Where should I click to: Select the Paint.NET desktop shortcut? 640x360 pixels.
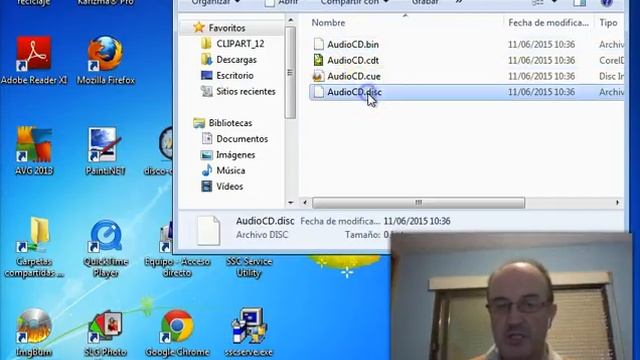click(x=105, y=151)
